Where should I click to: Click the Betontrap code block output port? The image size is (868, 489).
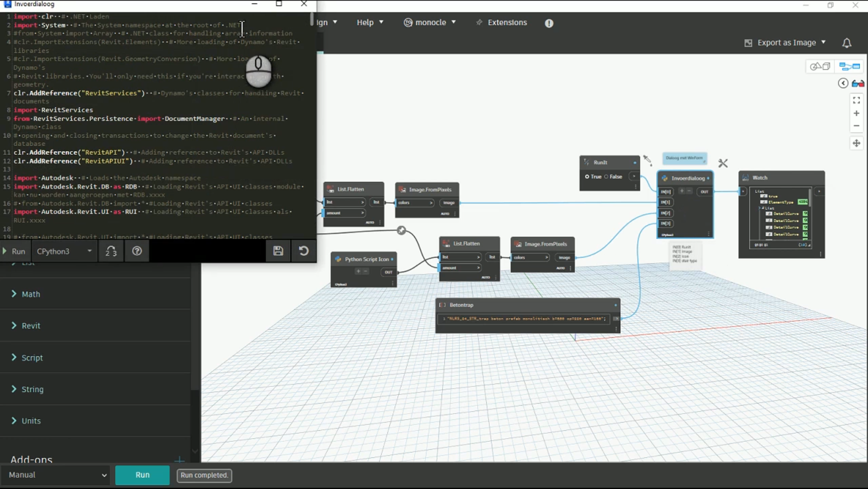tap(616, 319)
